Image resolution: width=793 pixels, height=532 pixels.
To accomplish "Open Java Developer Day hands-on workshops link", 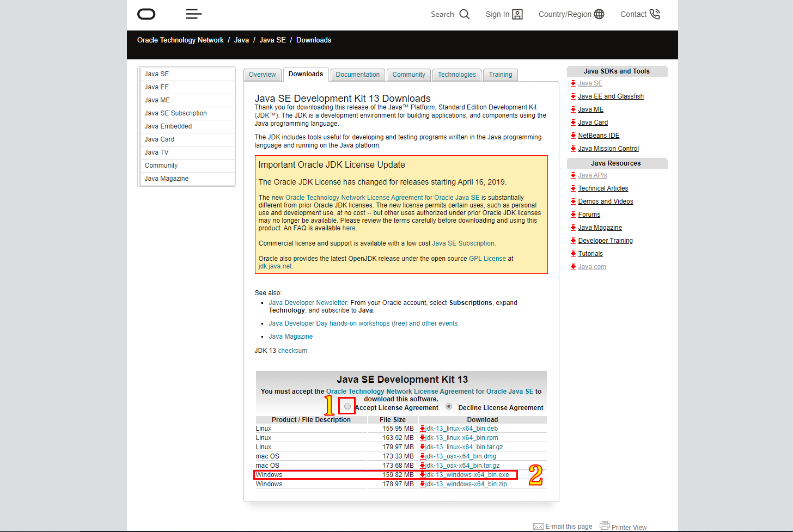I will (x=363, y=323).
